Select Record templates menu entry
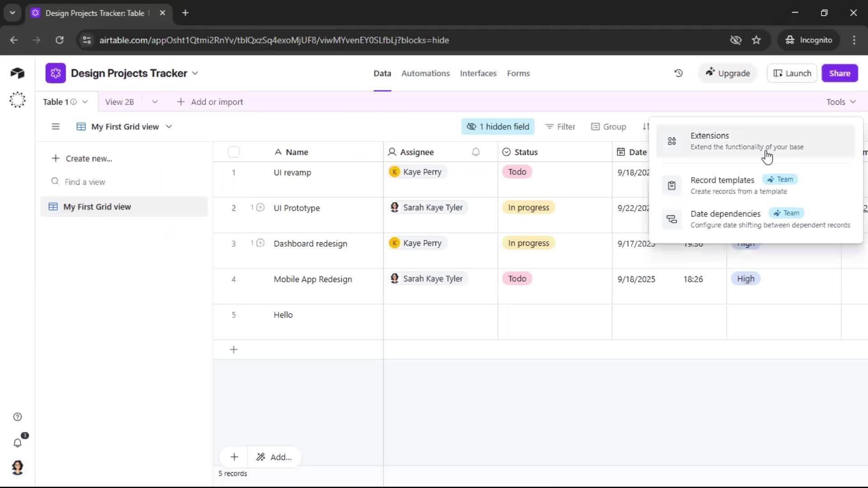 (755, 185)
